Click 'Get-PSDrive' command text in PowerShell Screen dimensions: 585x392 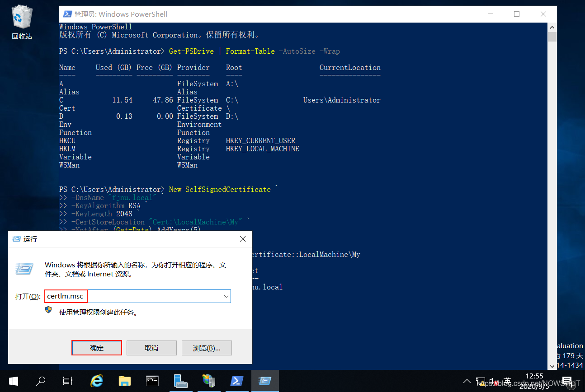tap(191, 51)
